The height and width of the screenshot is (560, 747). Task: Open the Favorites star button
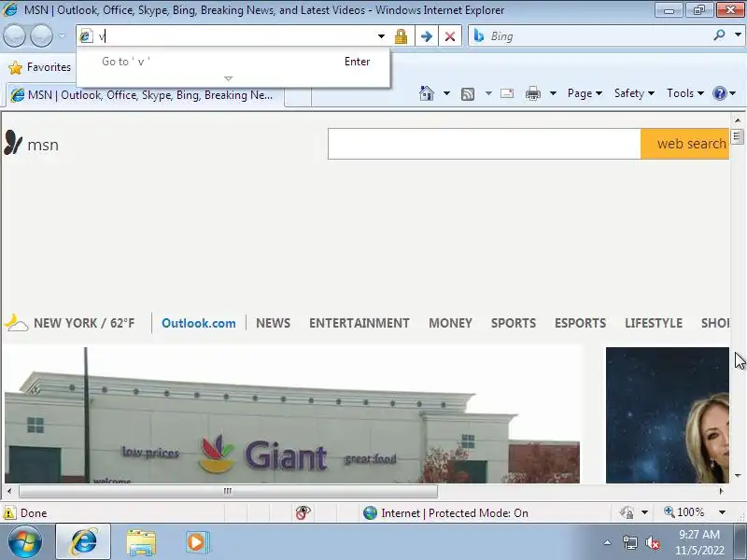point(39,67)
